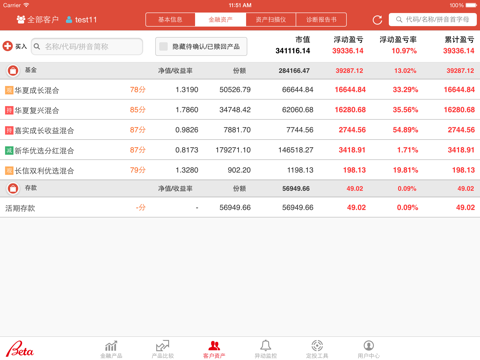Tap 85分 score of 华夏复兴混合

tap(138, 110)
